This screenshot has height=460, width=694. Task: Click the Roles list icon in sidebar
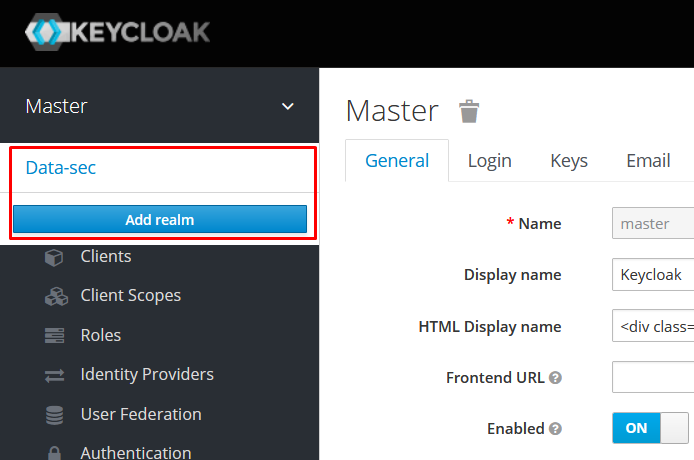(54, 336)
